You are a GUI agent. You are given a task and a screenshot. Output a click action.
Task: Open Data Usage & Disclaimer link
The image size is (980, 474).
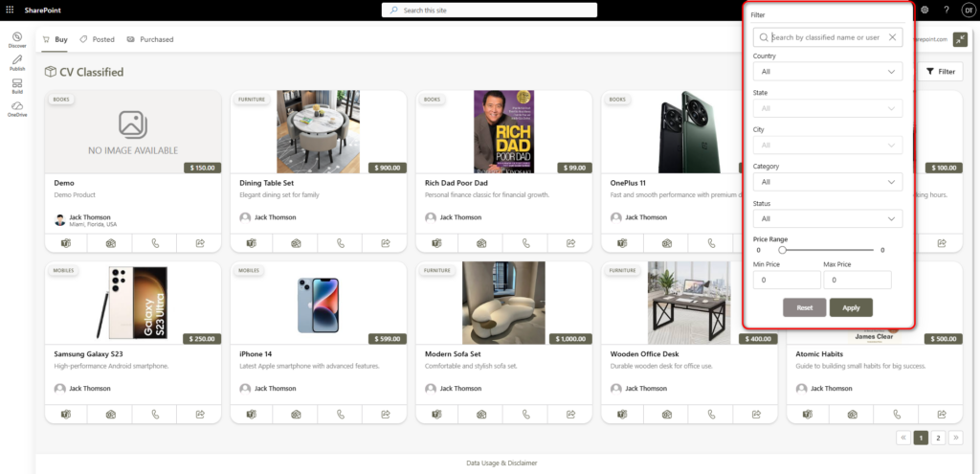pos(501,463)
